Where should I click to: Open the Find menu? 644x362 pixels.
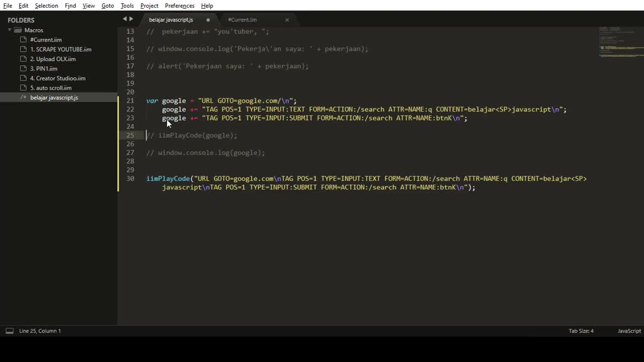70,6
